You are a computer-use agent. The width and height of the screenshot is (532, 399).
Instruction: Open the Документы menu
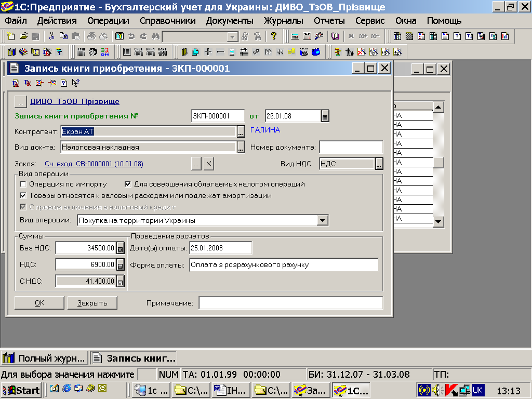[230, 21]
